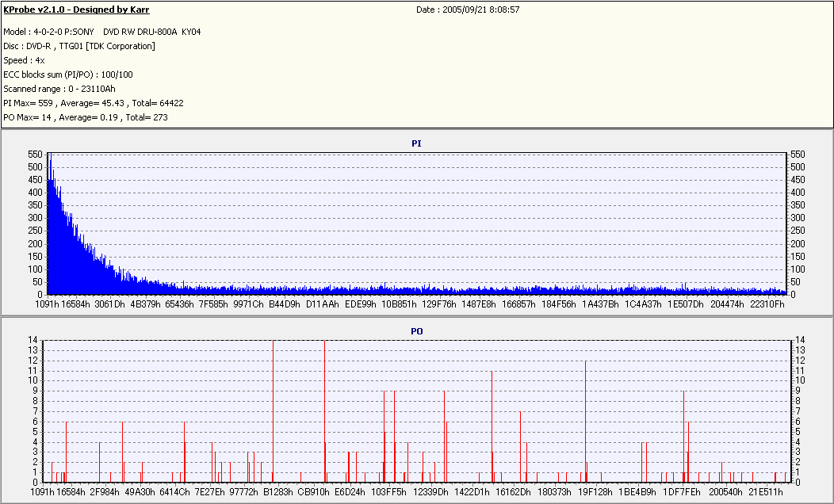834x504 pixels.
Task: Click the Date 2005/09/21 text
Action: pos(468,10)
